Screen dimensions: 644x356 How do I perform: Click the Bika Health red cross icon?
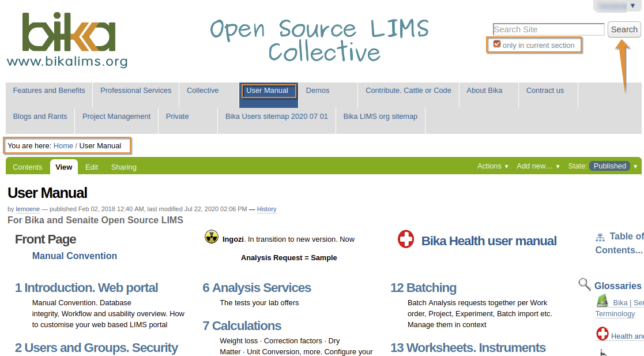[x=406, y=240]
